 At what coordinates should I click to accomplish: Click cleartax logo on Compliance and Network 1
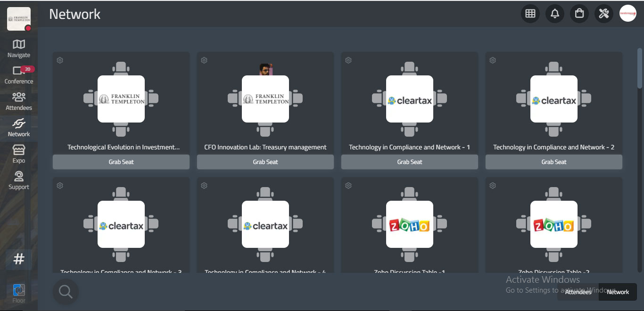410,99
